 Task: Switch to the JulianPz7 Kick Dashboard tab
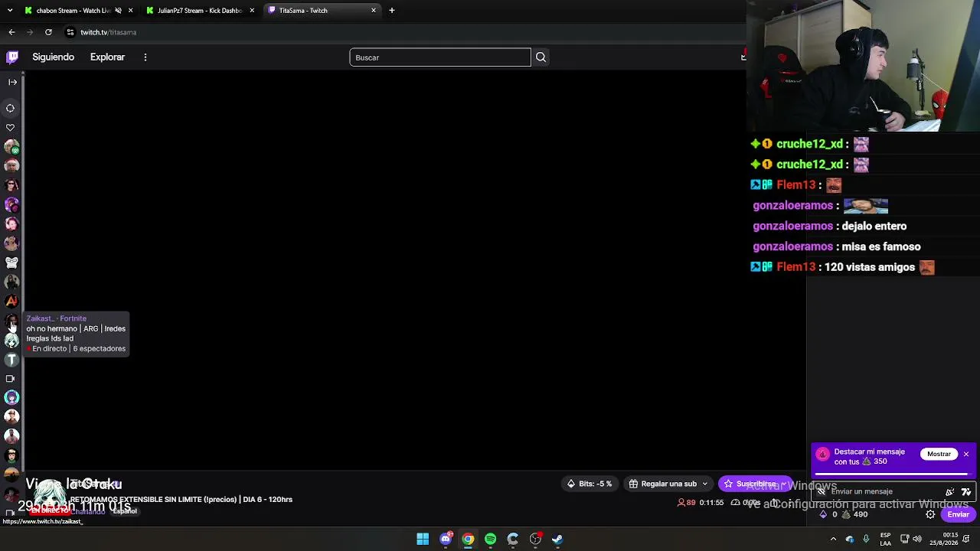(201, 11)
